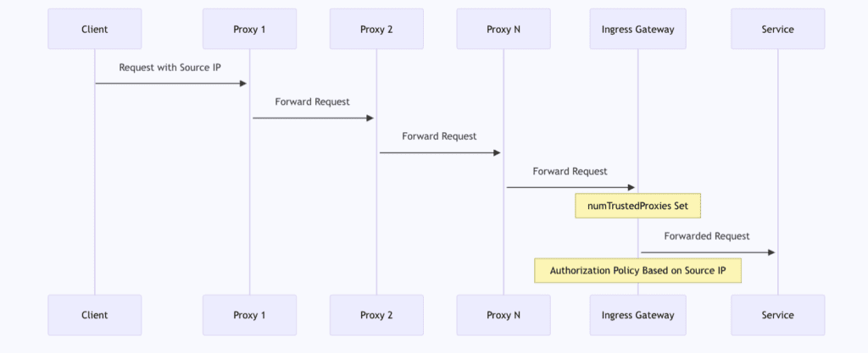The image size is (868, 353).
Task: Click the bottom Client participant box
Action: coord(94,315)
